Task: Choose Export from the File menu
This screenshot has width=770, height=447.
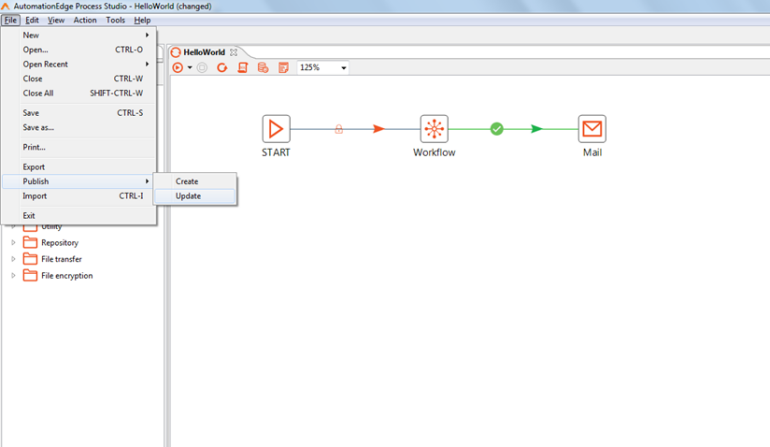Action: pyautogui.click(x=80, y=167)
